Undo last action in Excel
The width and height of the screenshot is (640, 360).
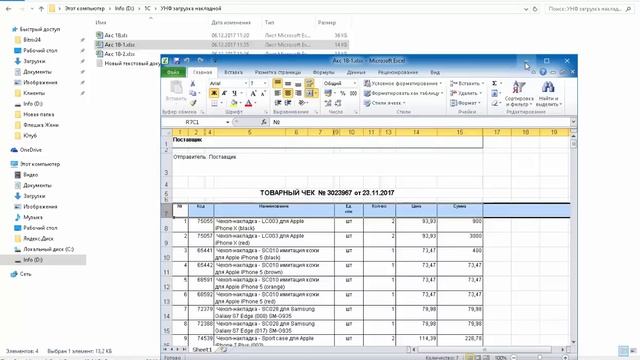[187, 60]
